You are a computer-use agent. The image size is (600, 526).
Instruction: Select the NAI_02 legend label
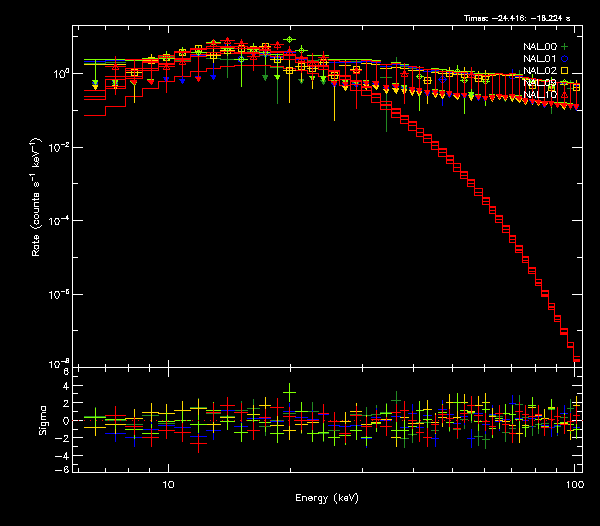point(539,71)
